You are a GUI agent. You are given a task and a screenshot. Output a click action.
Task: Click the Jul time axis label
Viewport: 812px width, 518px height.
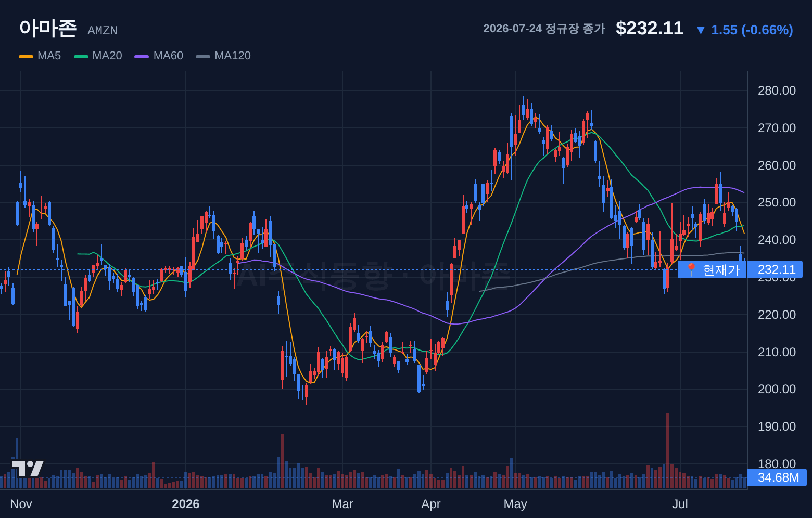pyautogui.click(x=680, y=504)
